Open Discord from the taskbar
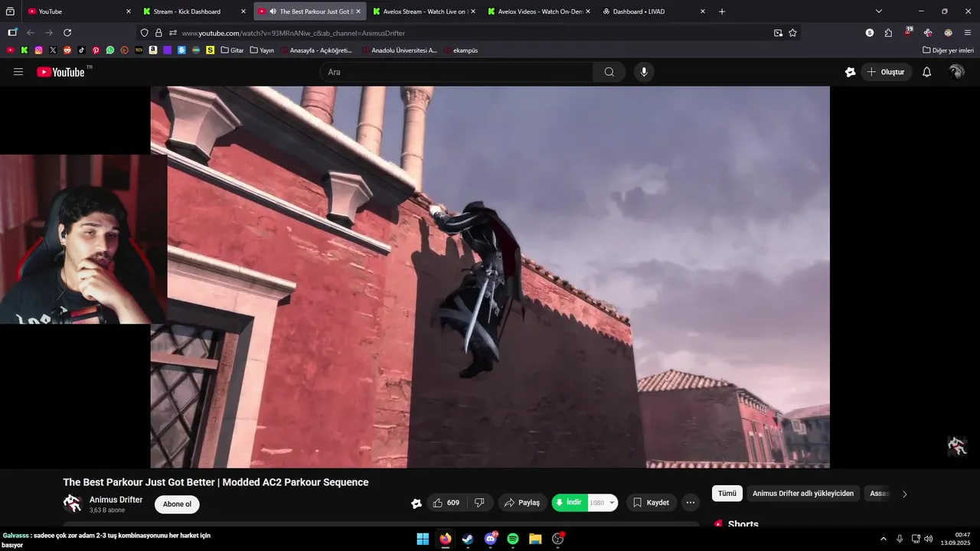Image resolution: width=980 pixels, height=551 pixels. coord(491,539)
